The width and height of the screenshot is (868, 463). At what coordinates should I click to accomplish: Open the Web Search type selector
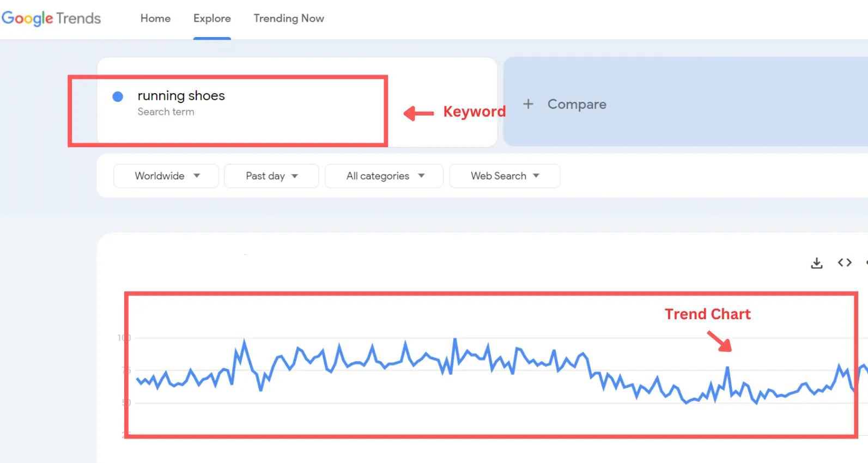(x=504, y=175)
